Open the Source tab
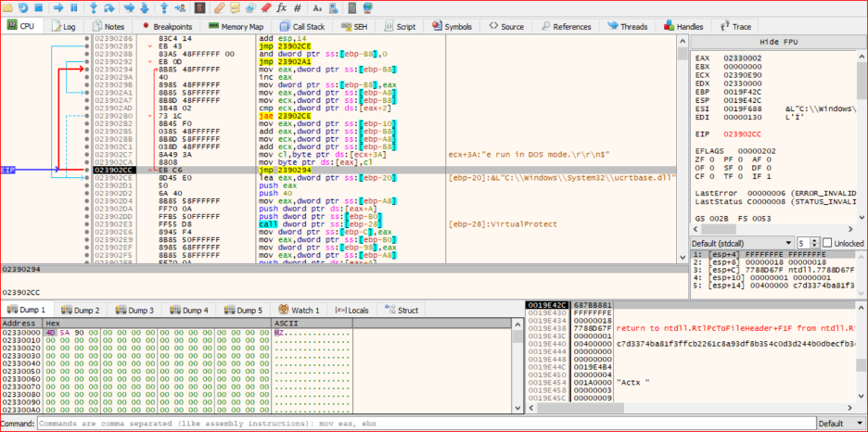The width and height of the screenshot is (868, 432). click(x=506, y=26)
